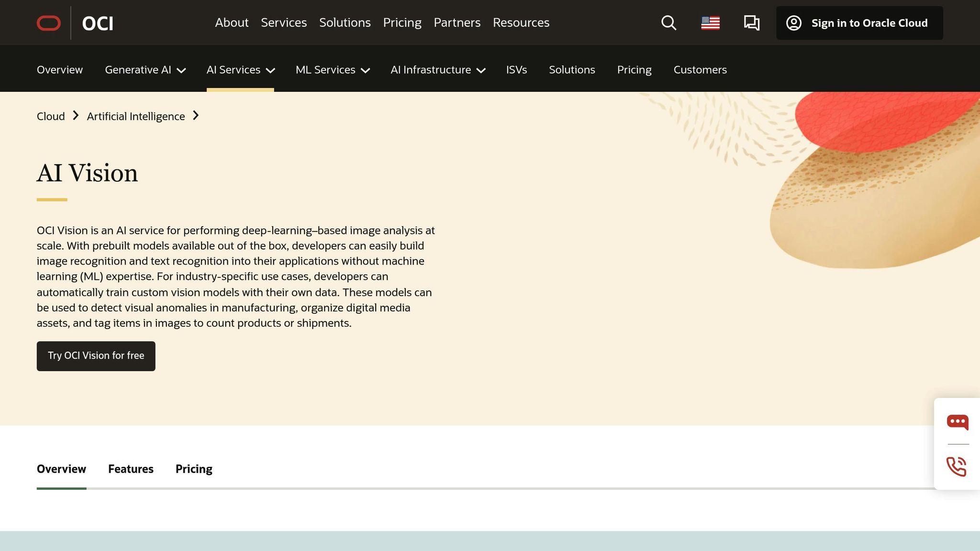980x551 pixels.
Task: Open the Cloud breadcrumb link
Action: coord(51,116)
